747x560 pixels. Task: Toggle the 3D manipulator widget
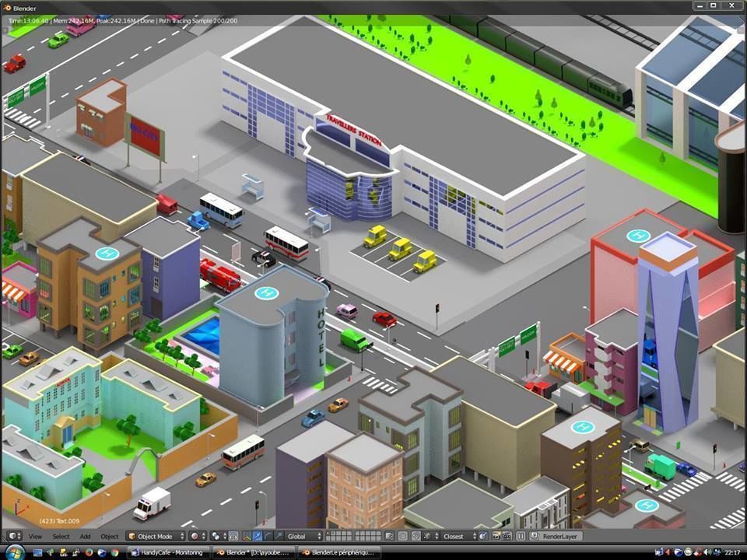click(247, 536)
